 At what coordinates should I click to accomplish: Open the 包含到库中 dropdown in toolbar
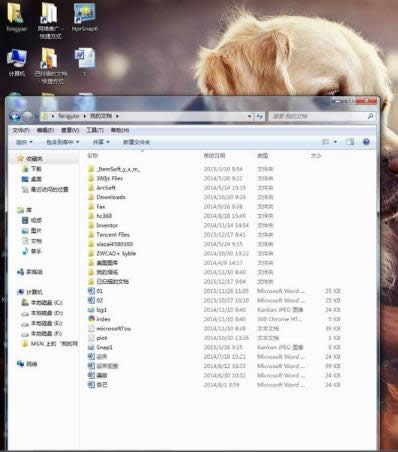(x=63, y=142)
